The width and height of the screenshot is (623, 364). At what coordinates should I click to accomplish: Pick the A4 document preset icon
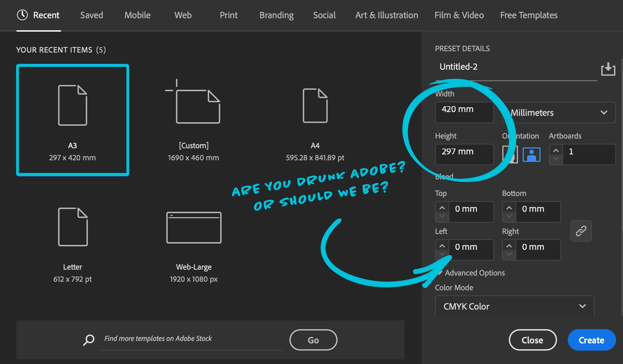[315, 106]
